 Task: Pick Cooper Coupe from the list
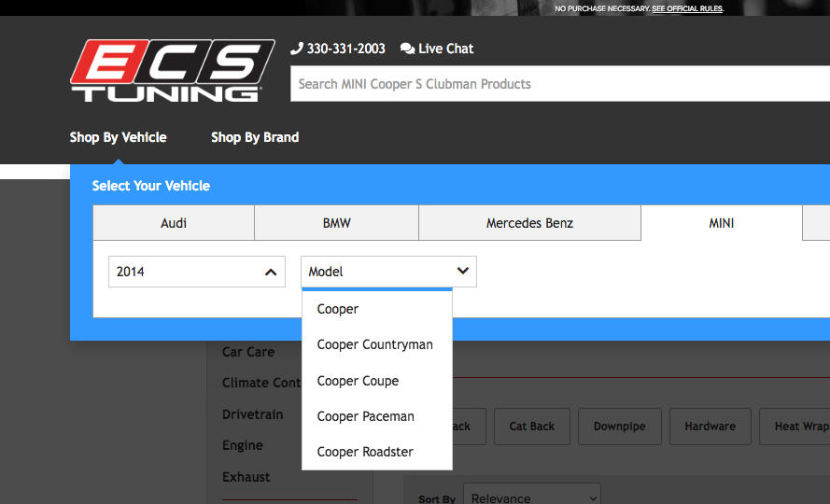(358, 381)
